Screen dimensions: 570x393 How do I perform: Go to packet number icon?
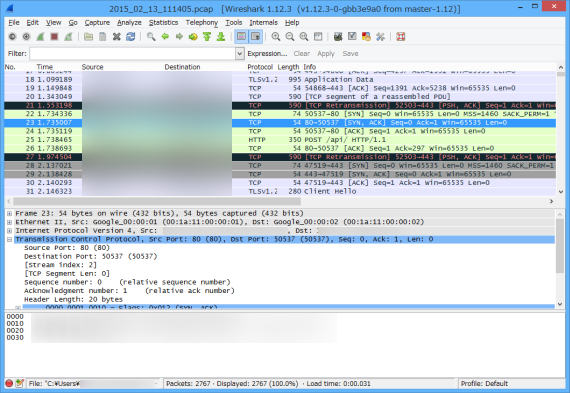(x=193, y=37)
